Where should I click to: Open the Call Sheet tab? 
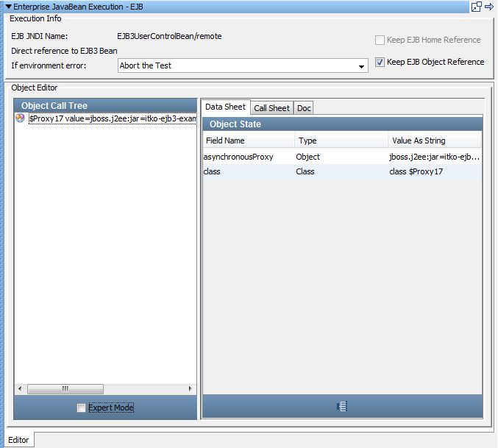tap(271, 108)
